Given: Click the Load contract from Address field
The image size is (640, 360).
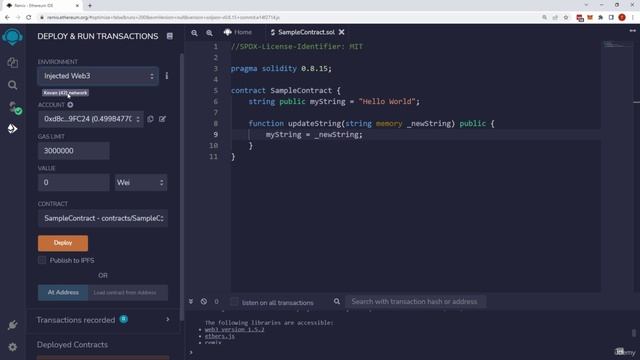Looking at the screenshot, I should point(128,293).
